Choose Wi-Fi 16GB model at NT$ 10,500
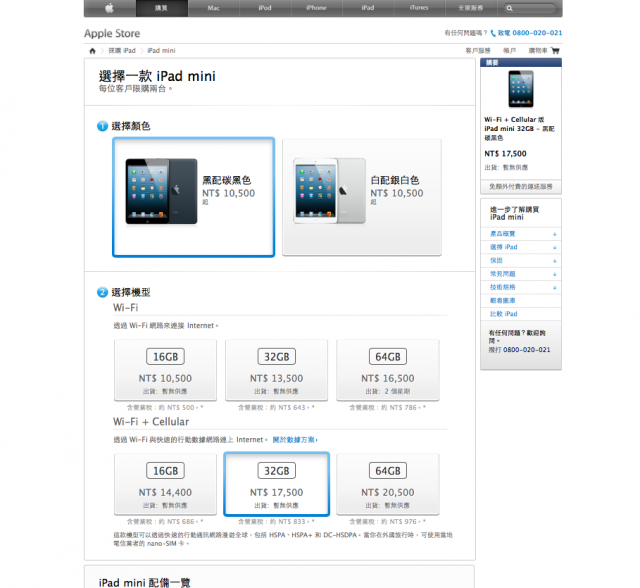 tap(165, 370)
